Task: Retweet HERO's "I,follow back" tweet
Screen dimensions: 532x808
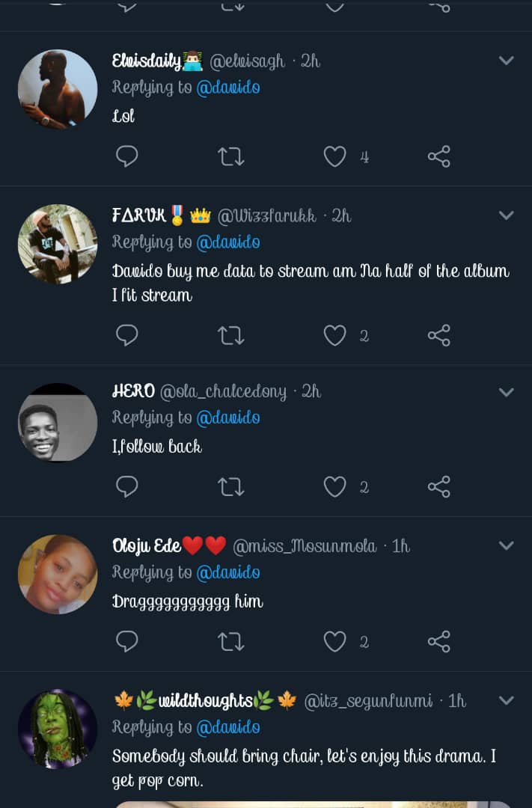Action: (x=230, y=487)
